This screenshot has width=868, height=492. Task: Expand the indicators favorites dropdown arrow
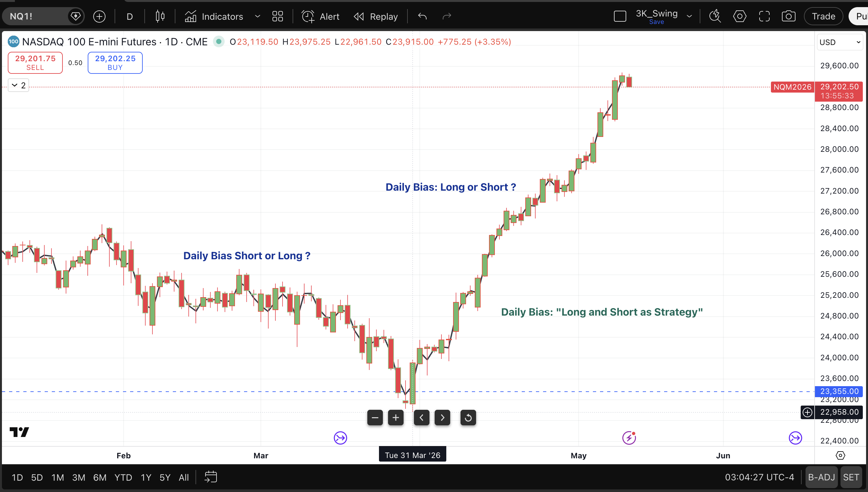coord(258,16)
